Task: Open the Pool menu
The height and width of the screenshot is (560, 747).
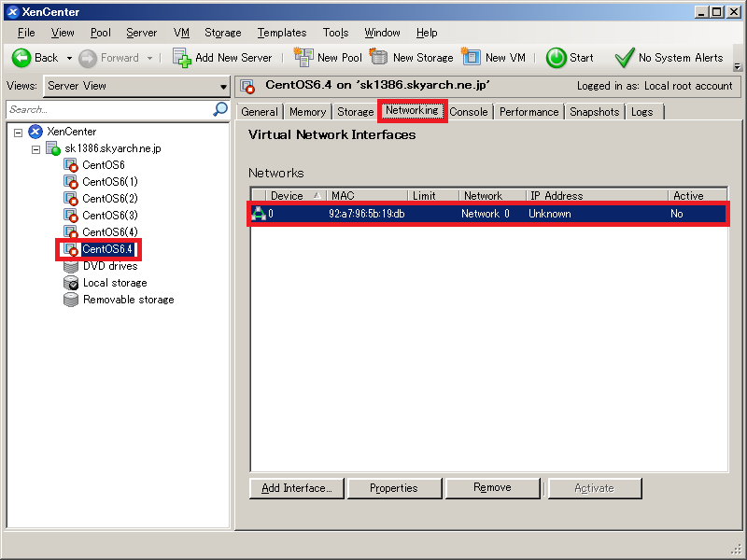Action: (x=101, y=33)
